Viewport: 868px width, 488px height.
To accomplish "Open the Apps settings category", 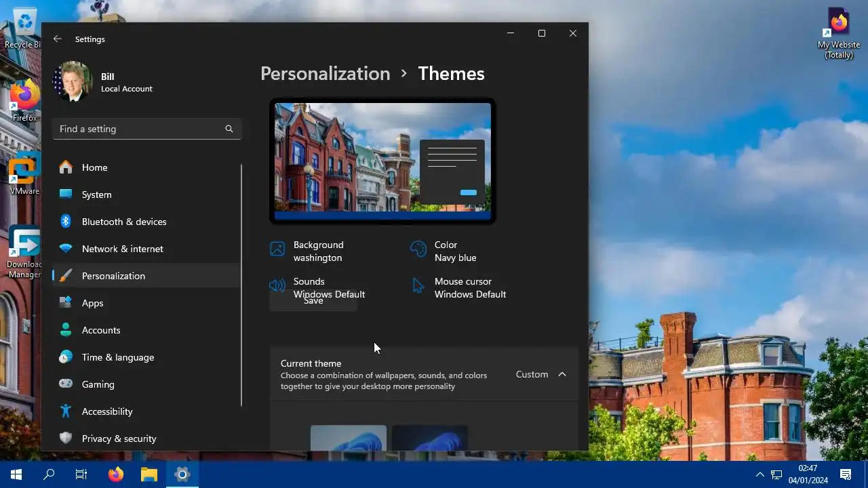I will point(146,303).
